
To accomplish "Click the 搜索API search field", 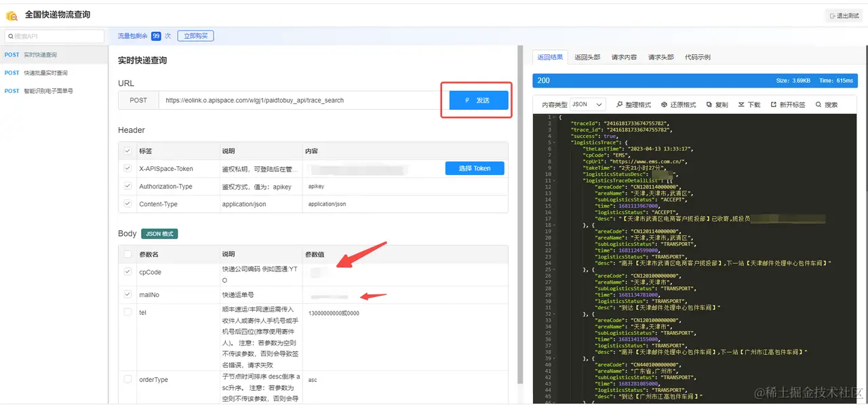I will [x=54, y=36].
